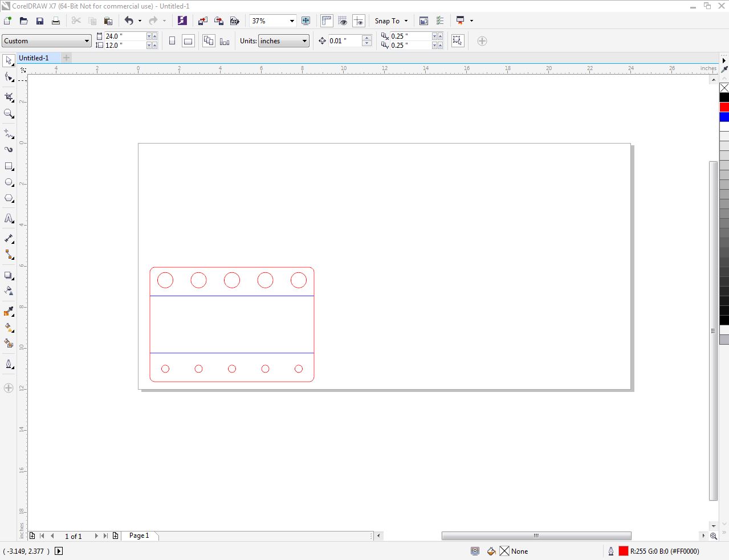
Task: Select the Crop tool
Action: tap(9, 97)
